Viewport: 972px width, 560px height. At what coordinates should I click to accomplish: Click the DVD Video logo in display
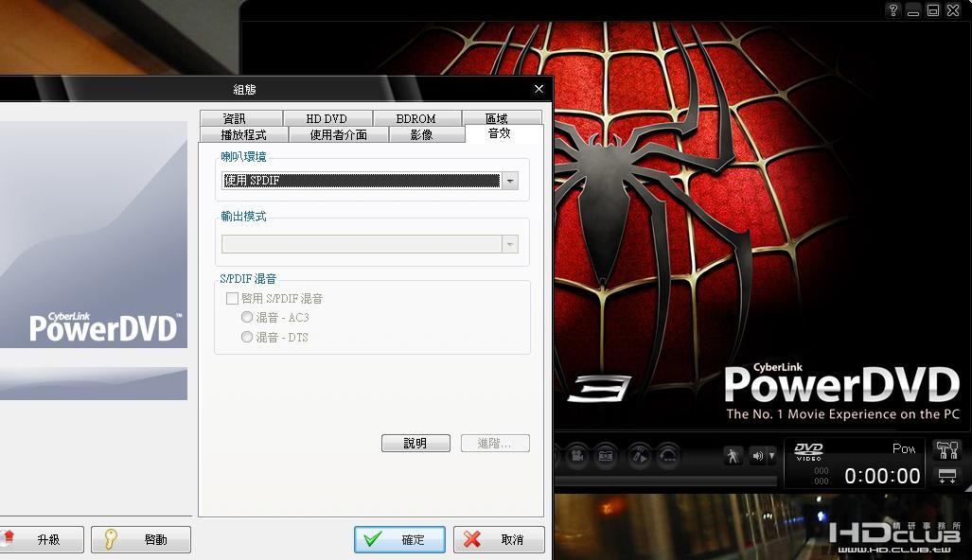pos(808,451)
